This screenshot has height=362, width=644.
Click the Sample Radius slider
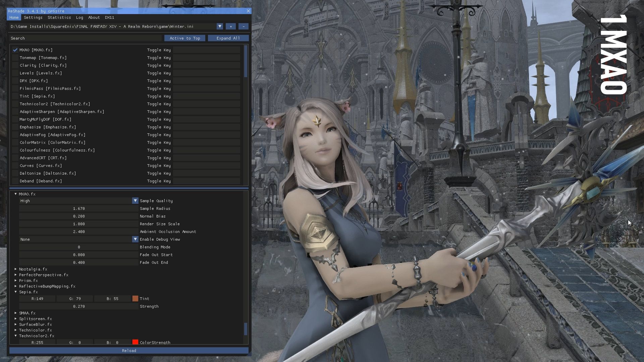[78, 208]
